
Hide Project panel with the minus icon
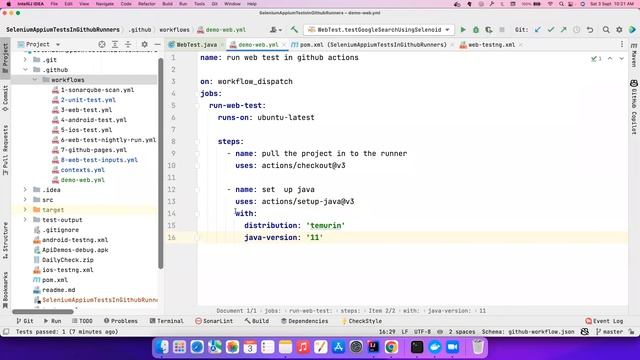(x=158, y=44)
